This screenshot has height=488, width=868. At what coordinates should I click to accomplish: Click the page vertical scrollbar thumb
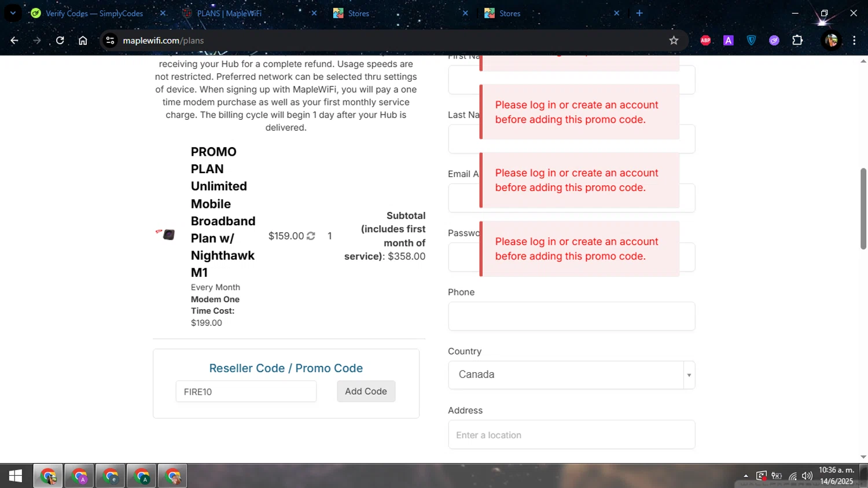coord(863,208)
